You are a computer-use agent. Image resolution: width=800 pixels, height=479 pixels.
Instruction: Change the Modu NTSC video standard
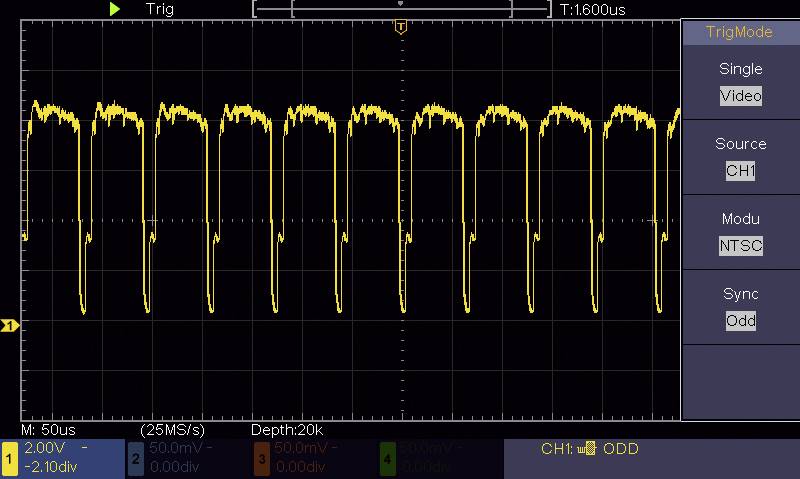point(740,246)
